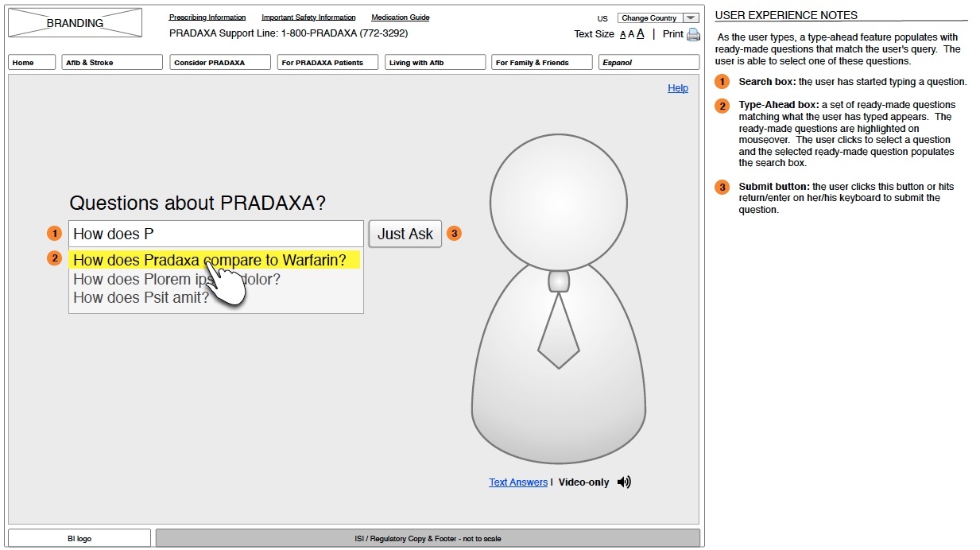Select 'How does Pradaxa compare to Warfarin?' suggestion
Screen dimensions: 980x550
(215, 260)
